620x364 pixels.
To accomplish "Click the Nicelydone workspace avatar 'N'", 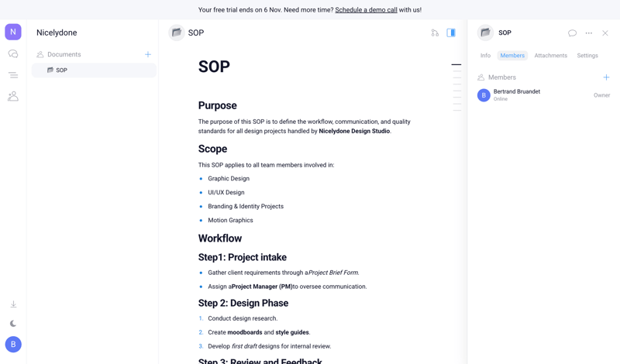I will point(13,32).
